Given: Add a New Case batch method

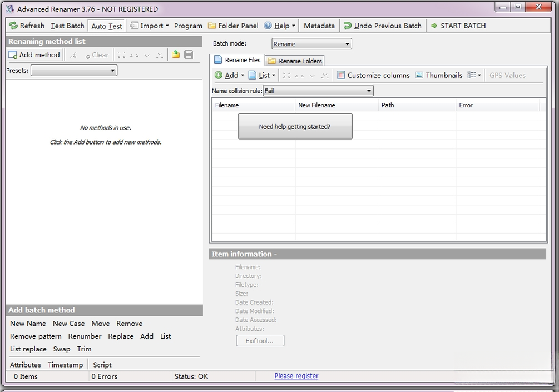Looking at the screenshot, I should [69, 324].
